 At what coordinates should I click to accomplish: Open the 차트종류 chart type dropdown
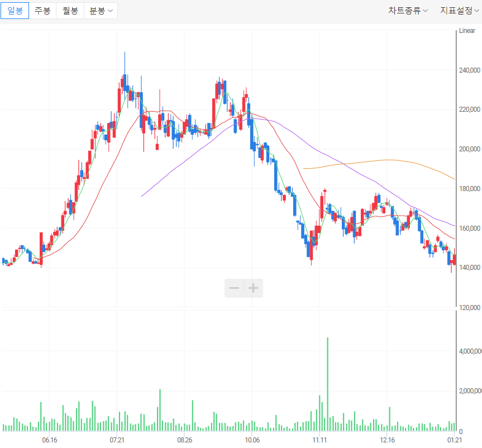pos(408,11)
